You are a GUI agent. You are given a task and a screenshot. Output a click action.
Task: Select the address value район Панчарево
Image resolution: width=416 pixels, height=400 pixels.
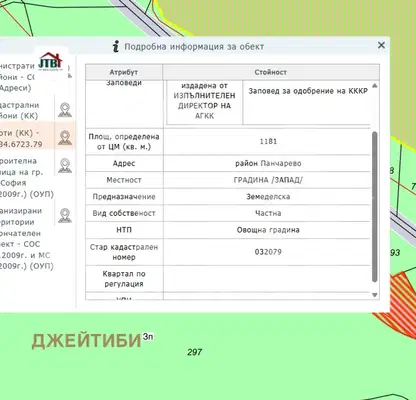[268, 163]
